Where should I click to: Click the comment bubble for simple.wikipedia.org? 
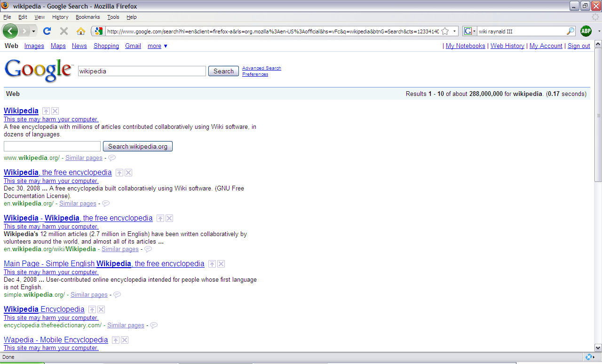pyautogui.click(x=118, y=295)
